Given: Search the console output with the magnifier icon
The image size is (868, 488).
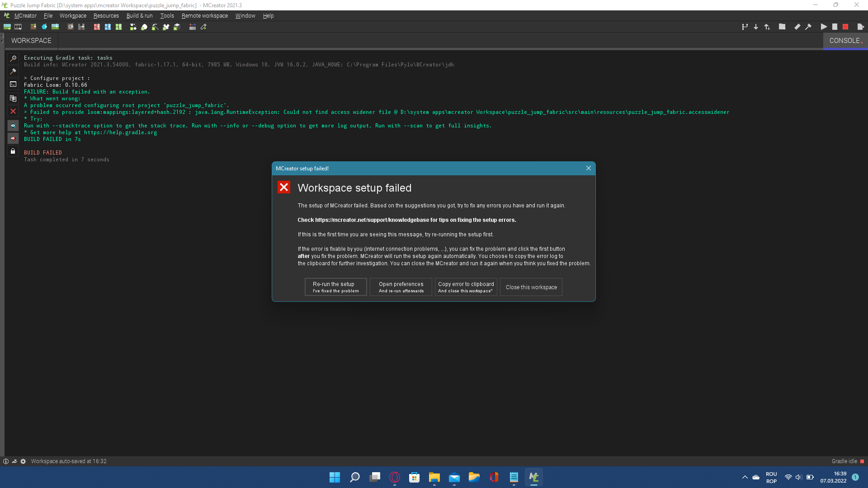Looking at the screenshot, I should pyautogui.click(x=13, y=58).
